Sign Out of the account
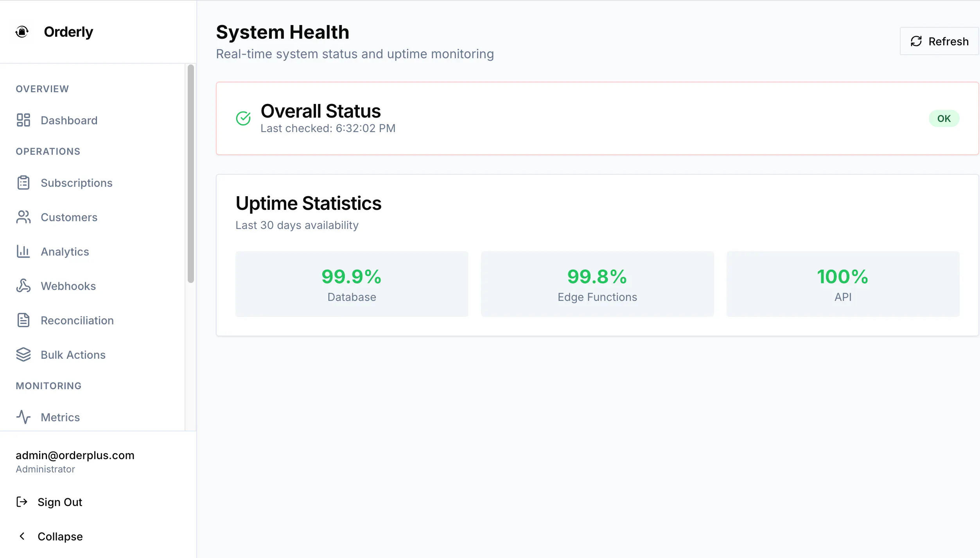 (98, 502)
